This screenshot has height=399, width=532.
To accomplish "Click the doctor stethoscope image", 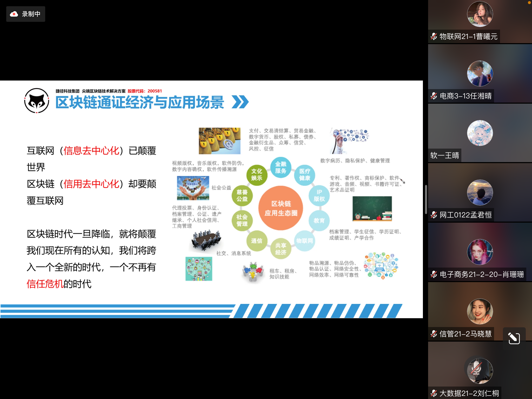I will (x=349, y=141).
